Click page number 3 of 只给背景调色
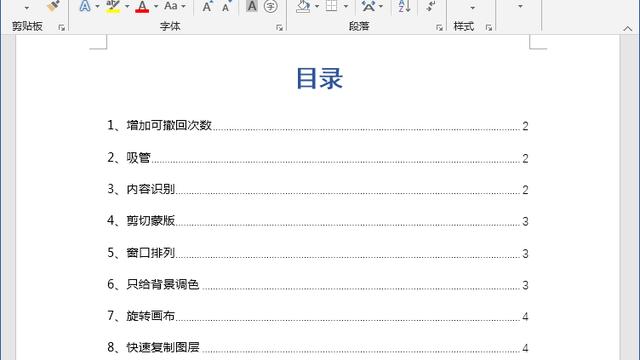Image resolution: width=640 pixels, height=360 pixels. coord(525,285)
